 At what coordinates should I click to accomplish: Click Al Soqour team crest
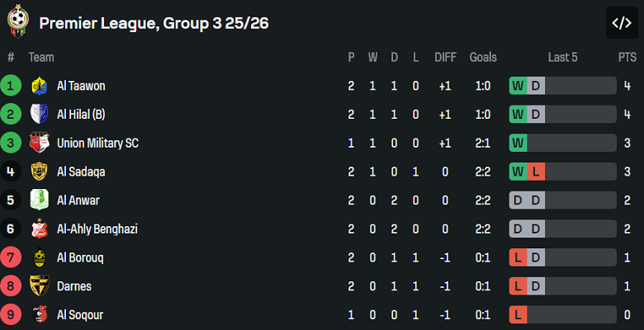coord(39,314)
